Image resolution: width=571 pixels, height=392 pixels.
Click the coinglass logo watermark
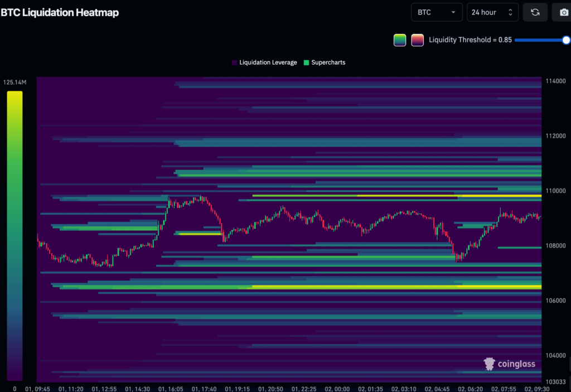tap(510, 364)
